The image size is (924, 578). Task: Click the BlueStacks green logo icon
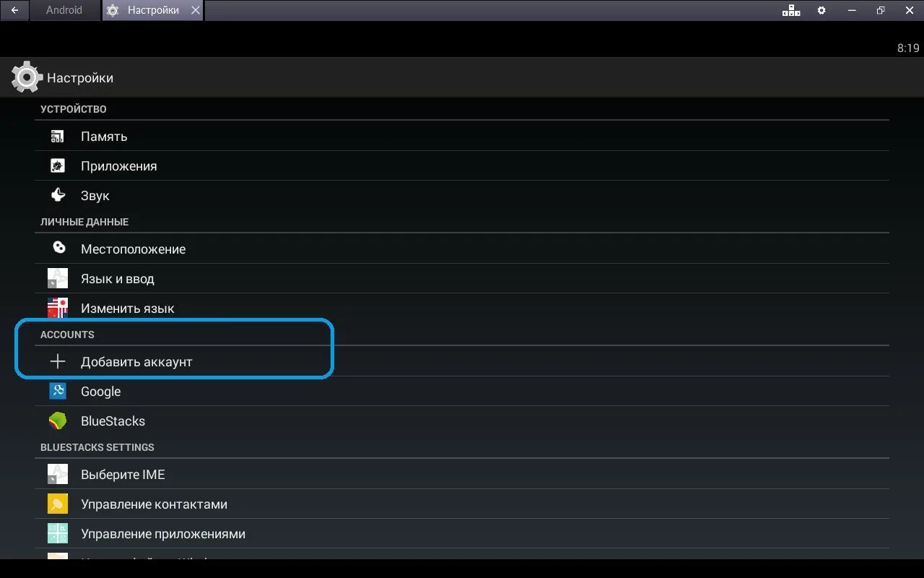click(58, 420)
